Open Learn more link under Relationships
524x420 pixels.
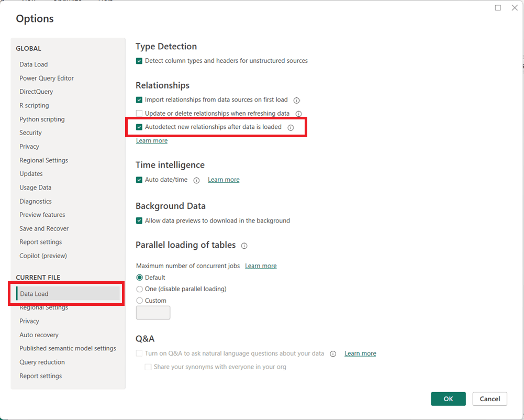point(152,141)
